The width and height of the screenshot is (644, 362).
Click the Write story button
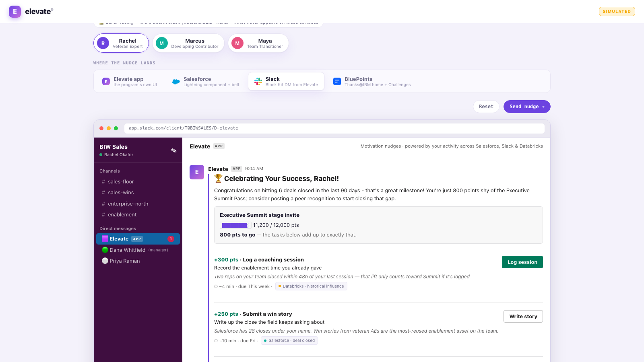point(523,316)
